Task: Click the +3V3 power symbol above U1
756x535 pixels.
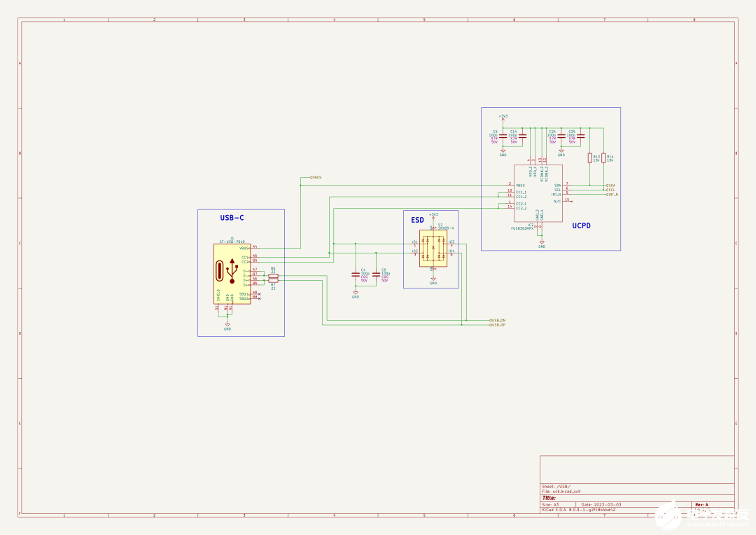Action: point(433,216)
